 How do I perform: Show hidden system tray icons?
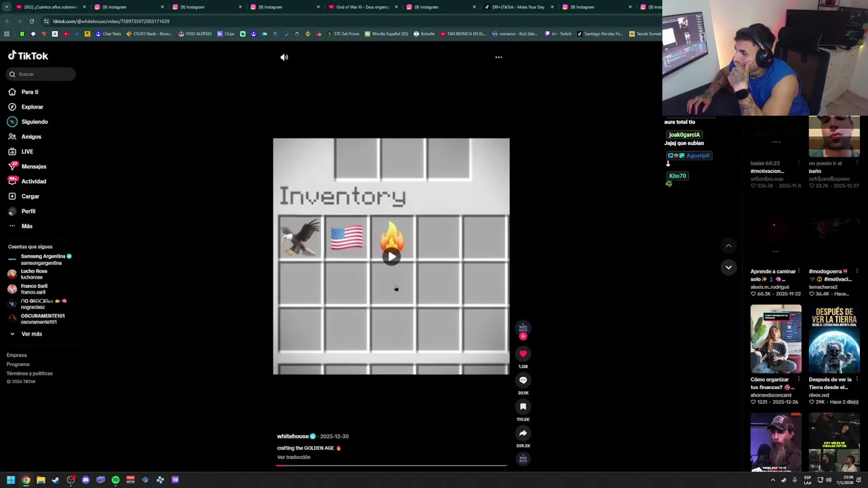click(x=772, y=480)
